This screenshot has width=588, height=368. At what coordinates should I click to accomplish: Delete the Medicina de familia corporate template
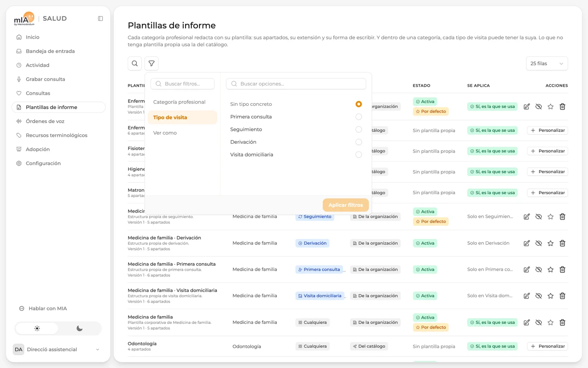(x=562, y=323)
